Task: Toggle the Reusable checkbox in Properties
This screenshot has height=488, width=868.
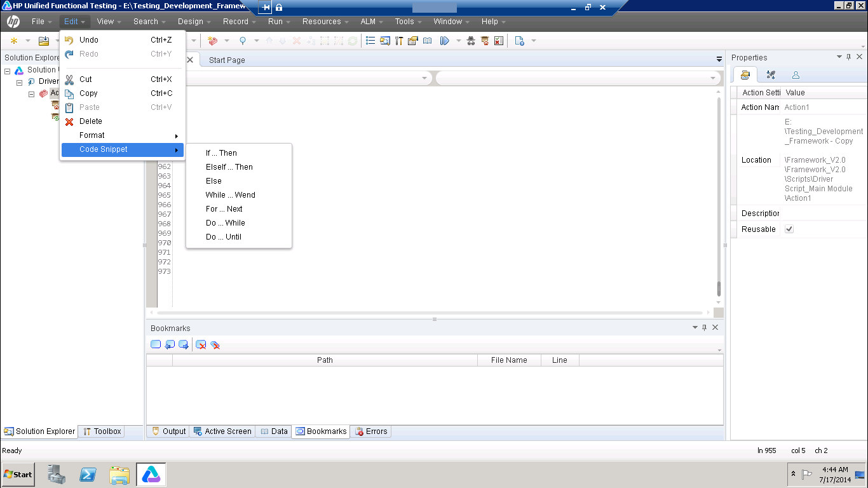Action: [x=789, y=229]
